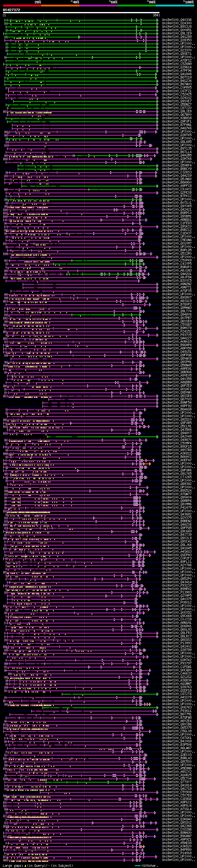197x868 pixels.
Task: Click the cyan ~100% identity legend bar
Action: tap(175, 6)
